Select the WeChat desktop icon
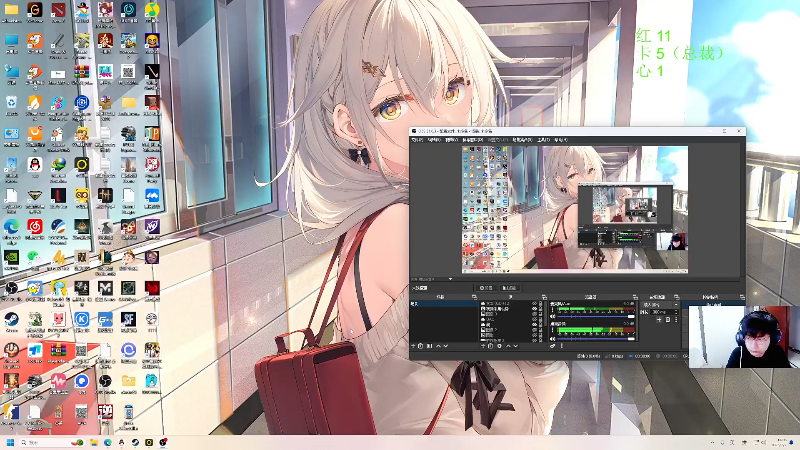Screen dimensions: 800x450 coord(35,260)
